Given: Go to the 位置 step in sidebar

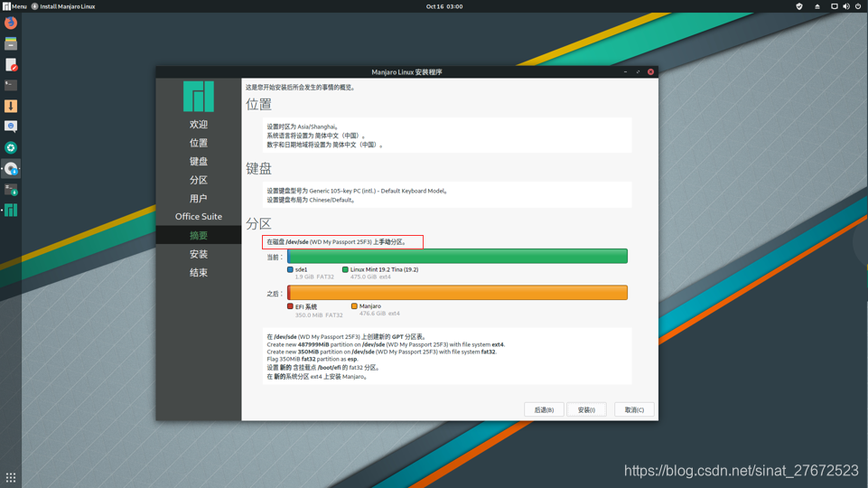Looking at the screenshot, I should (198, 143).
